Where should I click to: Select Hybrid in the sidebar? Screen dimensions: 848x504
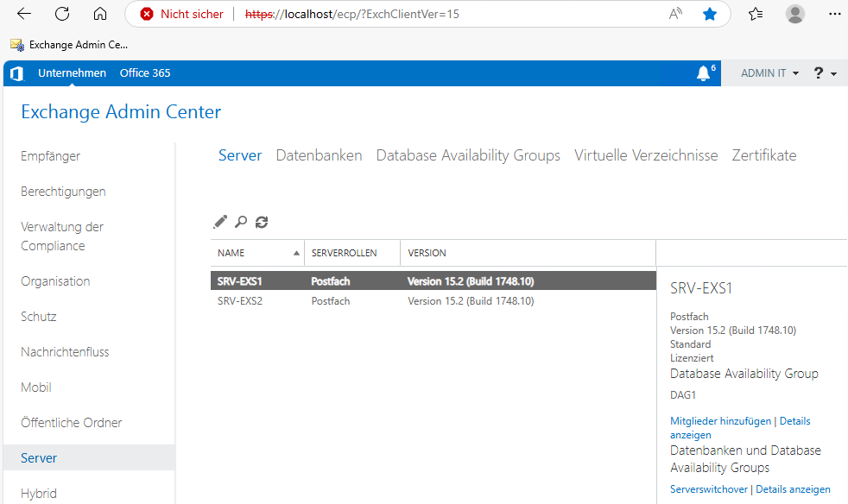[38, 493]
